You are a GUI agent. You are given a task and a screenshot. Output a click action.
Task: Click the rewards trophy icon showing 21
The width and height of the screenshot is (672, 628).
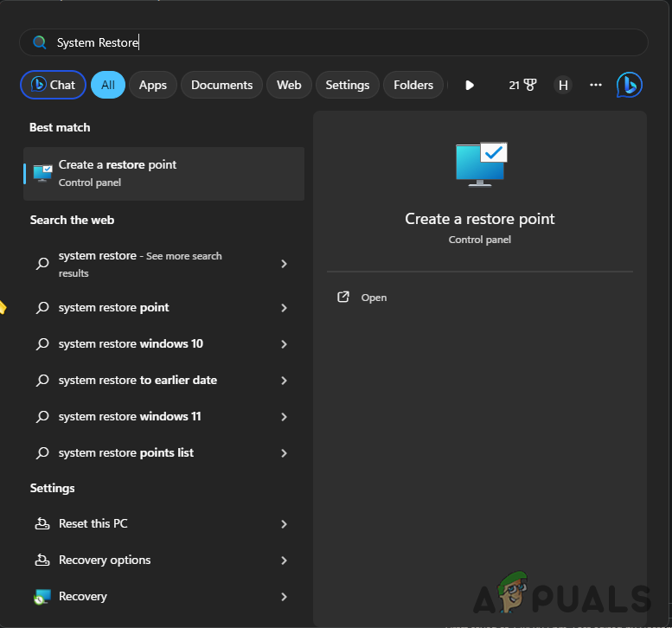pyautogui.click(x=523, y=85)
